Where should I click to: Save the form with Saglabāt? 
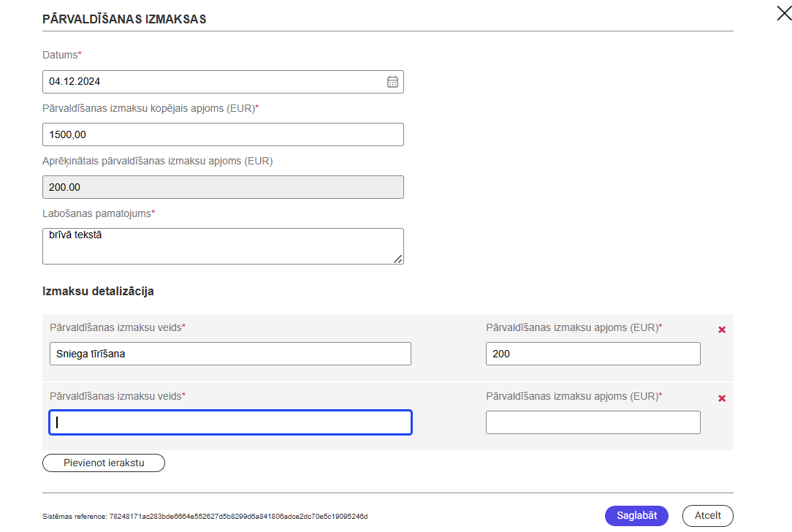pyautogui.click(x=636, y=515)
